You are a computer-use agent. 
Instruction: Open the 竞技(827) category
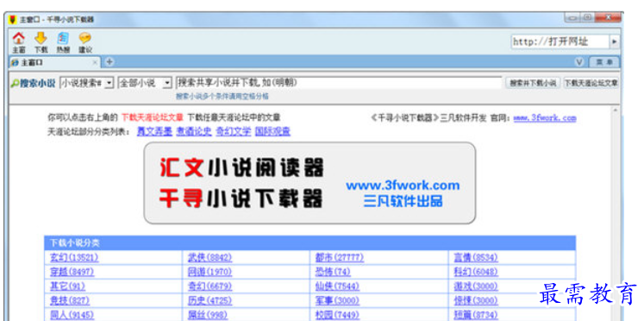click(x=70, y=301)
